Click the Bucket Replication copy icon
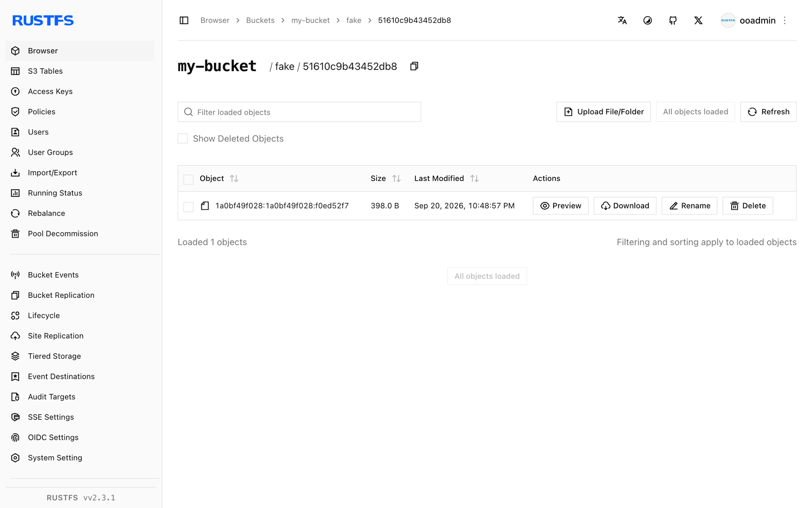 point(15,295)
